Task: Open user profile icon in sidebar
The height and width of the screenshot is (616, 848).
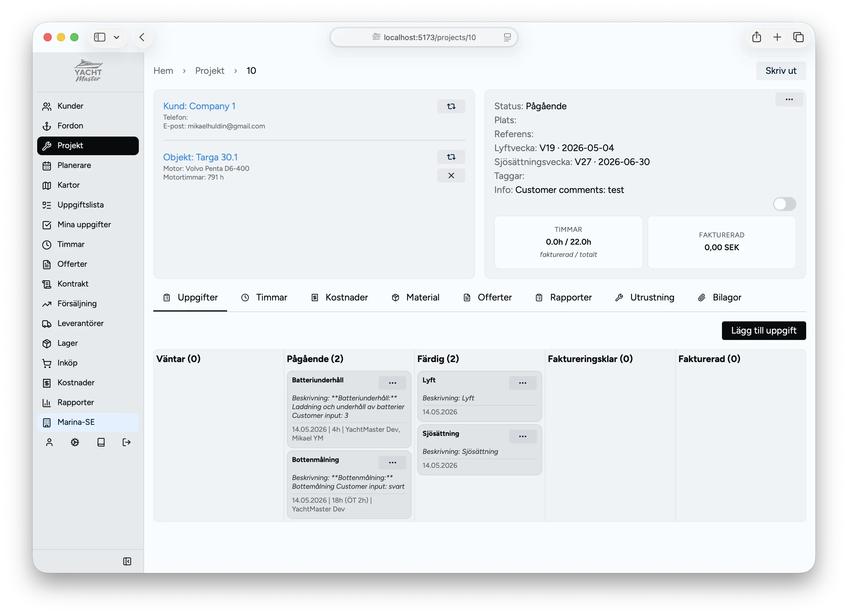Action: point(49,443)
